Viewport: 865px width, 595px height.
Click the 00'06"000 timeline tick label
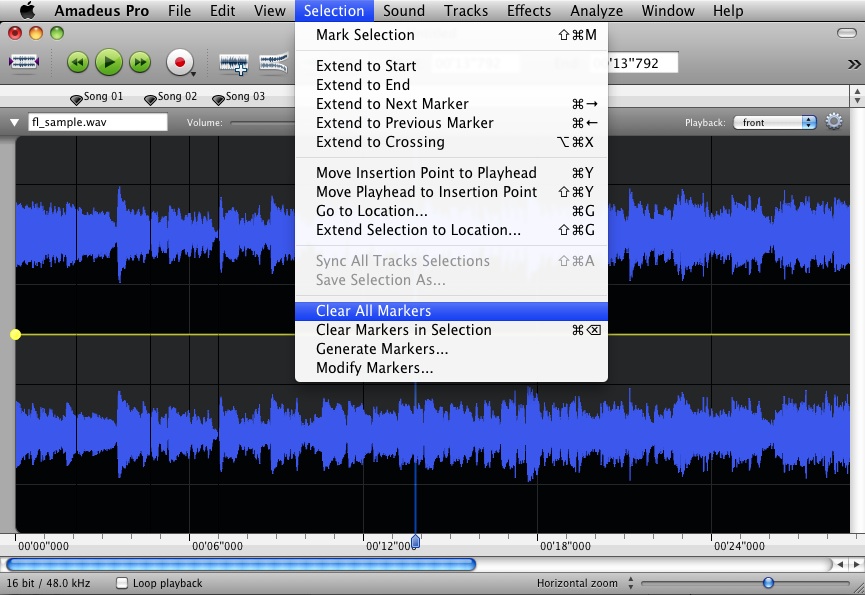pyautogui.click(x=217, y=546)
